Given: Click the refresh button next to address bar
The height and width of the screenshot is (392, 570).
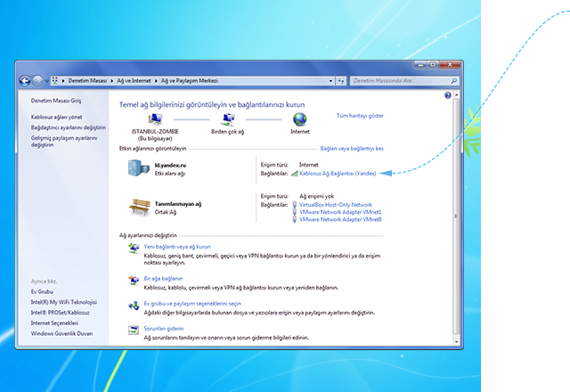Looking at the screenshot, I should click(341, 81).
